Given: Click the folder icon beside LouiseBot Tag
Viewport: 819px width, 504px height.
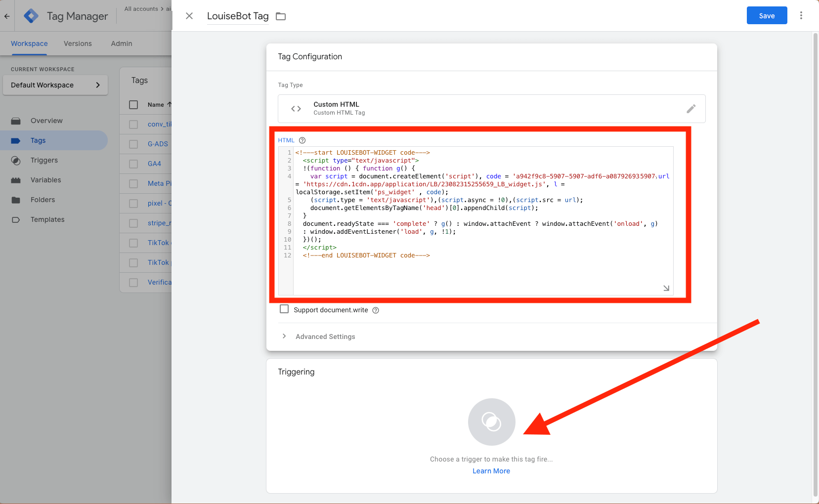Looking at the screenshot, I should (281, 16).
